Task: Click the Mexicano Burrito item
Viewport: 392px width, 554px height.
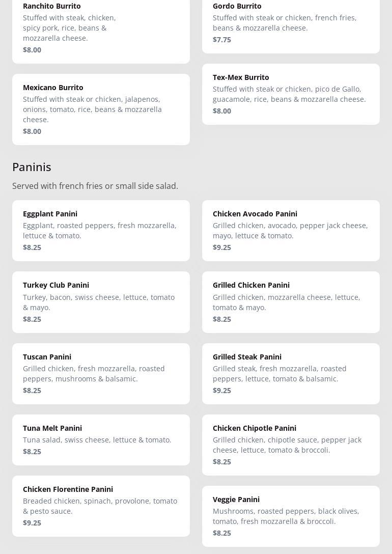Action: point(101,109)
